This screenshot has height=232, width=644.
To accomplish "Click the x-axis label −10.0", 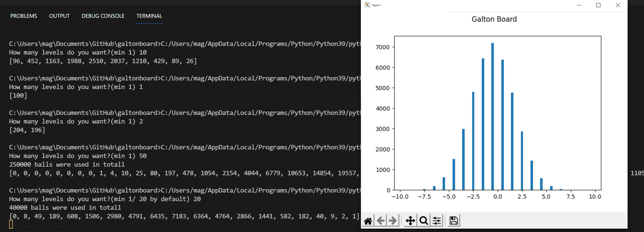I will [400, 197].
